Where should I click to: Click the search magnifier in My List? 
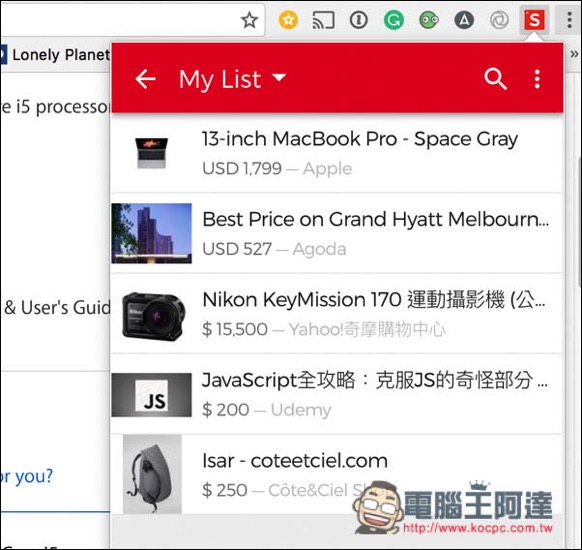click(x=495, y=79)
